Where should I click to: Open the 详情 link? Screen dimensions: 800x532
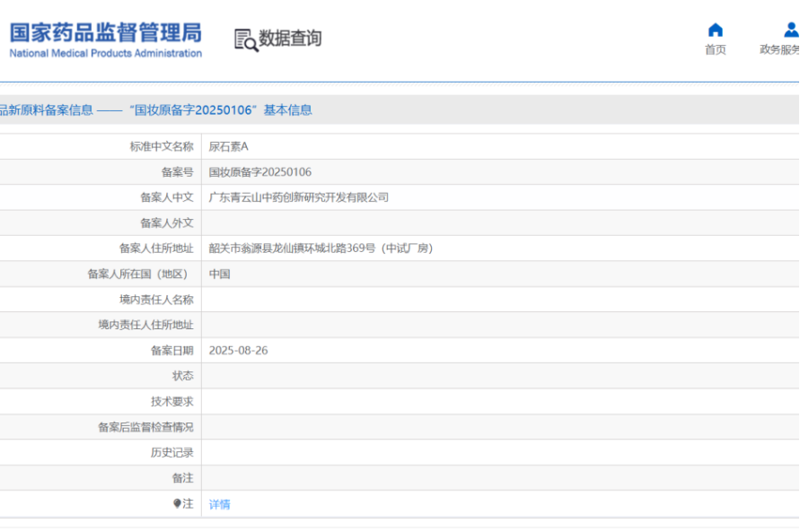tap(219, 504)
